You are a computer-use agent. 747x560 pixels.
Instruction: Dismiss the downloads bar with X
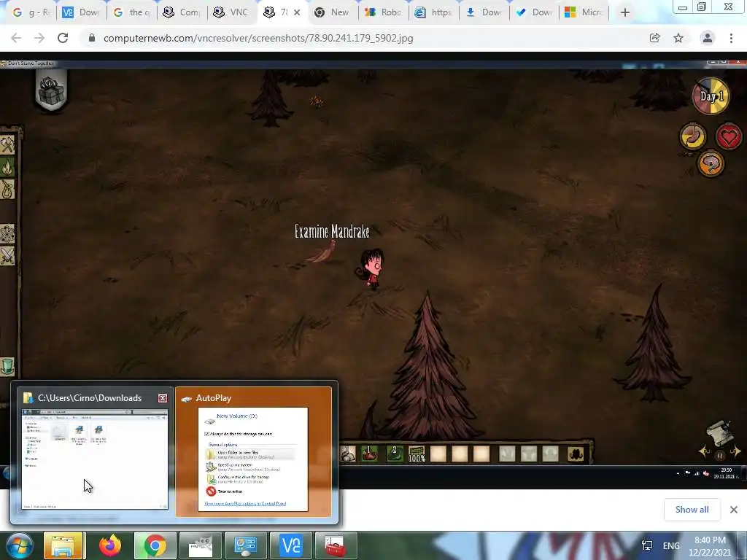pos(734,510)
